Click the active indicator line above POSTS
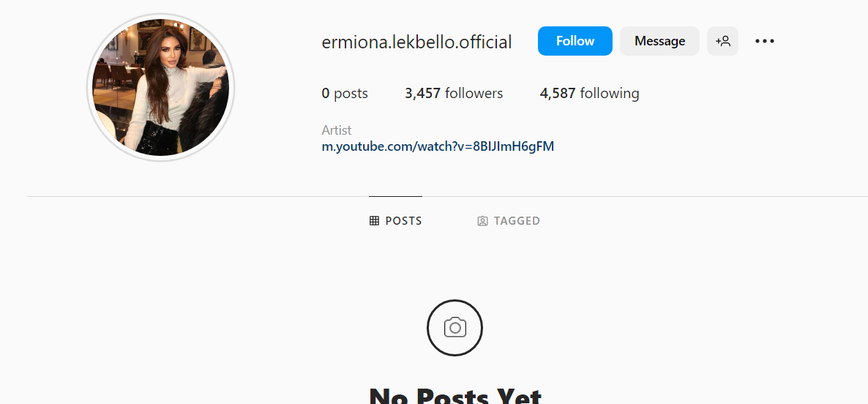Screen dimensions: 868x404 click(396, 196)
